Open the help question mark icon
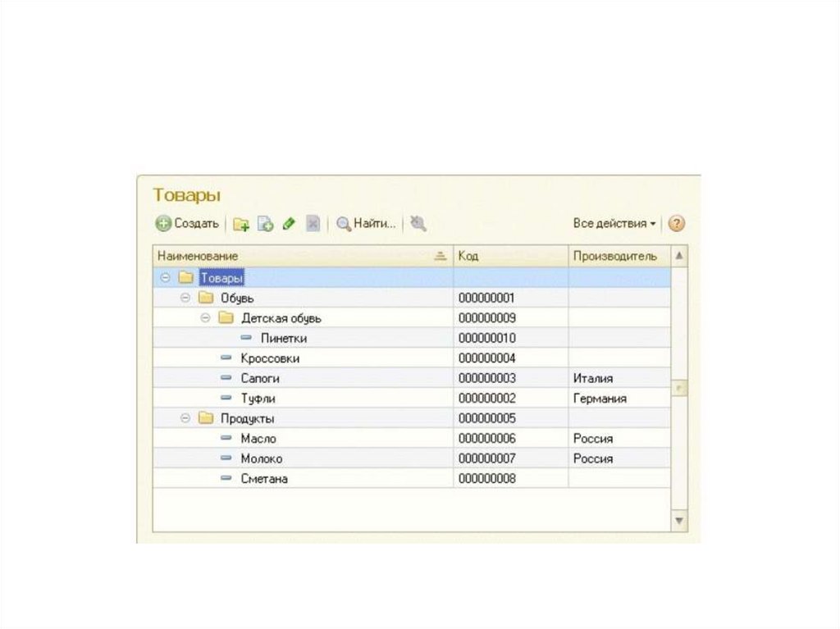Screen dimensions: 840x629 676,223
